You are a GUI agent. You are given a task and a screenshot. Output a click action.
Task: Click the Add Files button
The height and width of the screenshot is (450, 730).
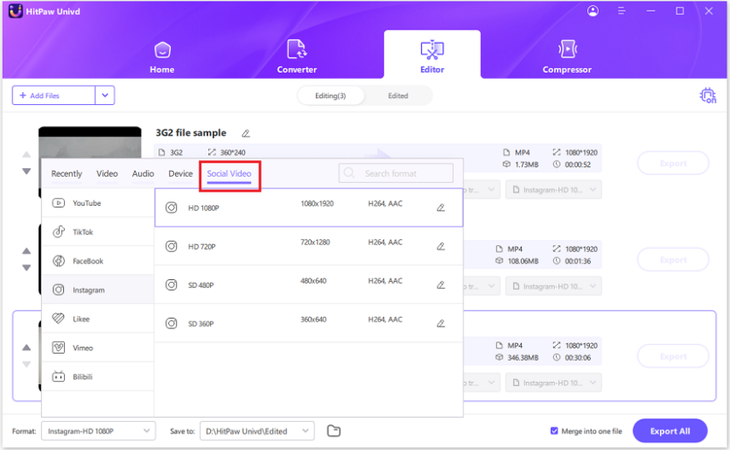(x=54, y=95)
